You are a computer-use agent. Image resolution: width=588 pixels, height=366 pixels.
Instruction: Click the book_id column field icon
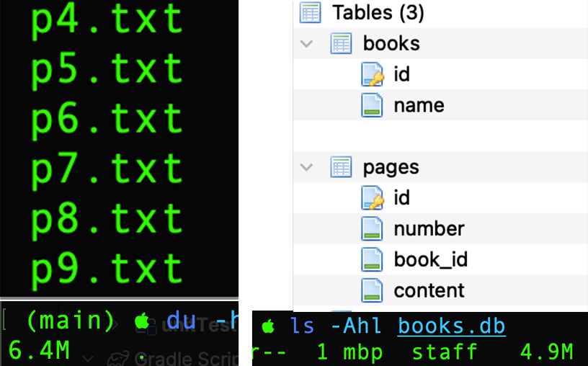point(372,260)
